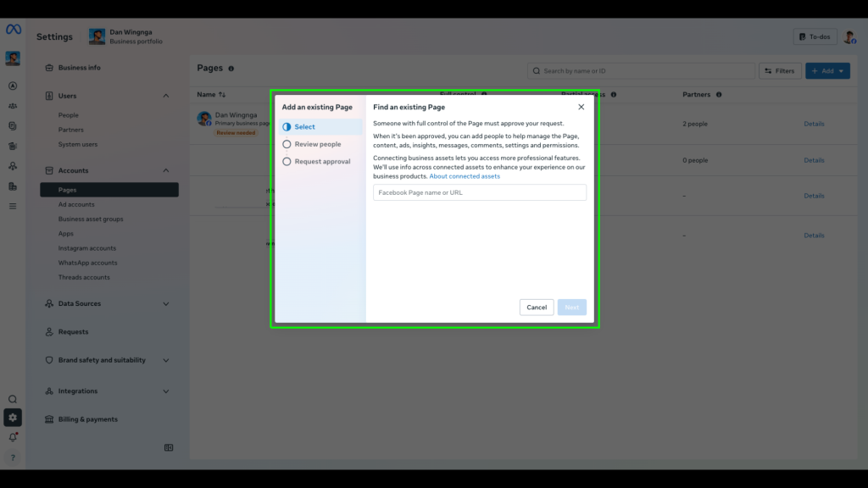Viewport: 868px width, 488px height.
Task: Open the Requests menu item
Action: coord(73,332)
